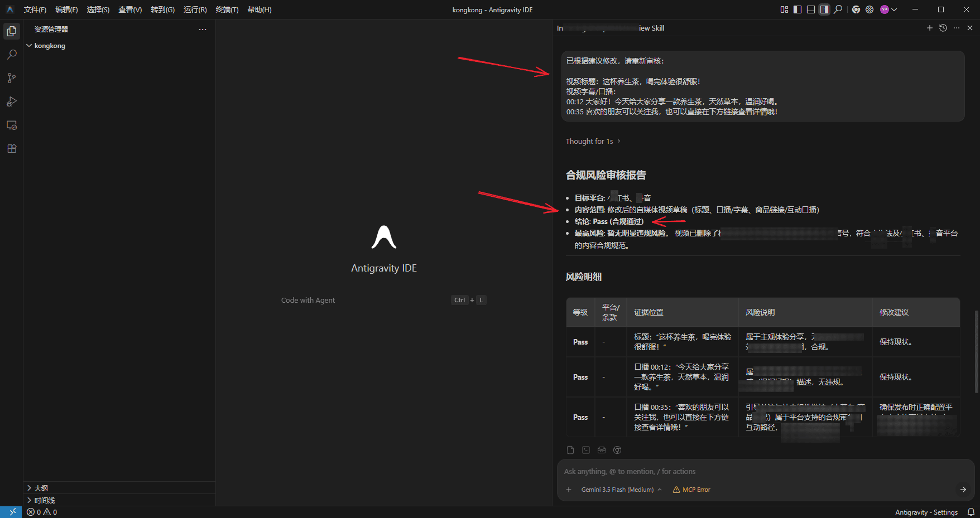
Task: Open the customize layout icon in the title bar
Action: 784,9
